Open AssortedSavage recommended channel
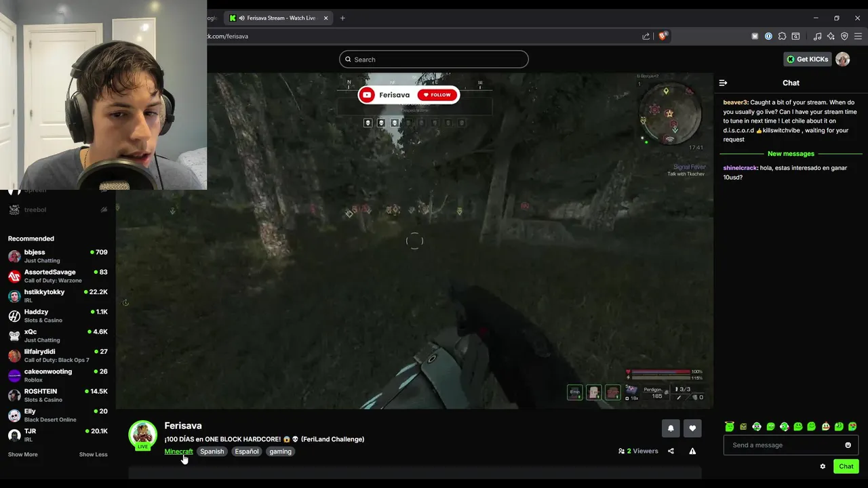 point(58,276)
